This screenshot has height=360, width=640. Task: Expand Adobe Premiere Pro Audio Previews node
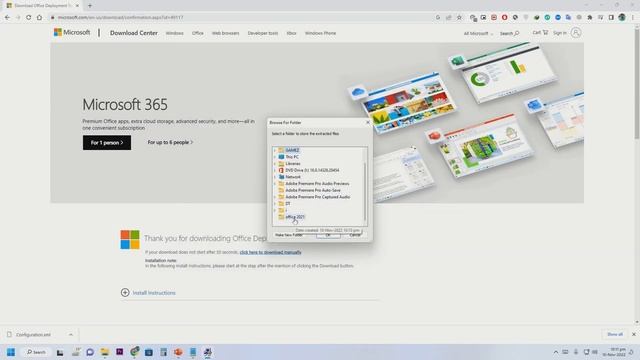point(275,184)
